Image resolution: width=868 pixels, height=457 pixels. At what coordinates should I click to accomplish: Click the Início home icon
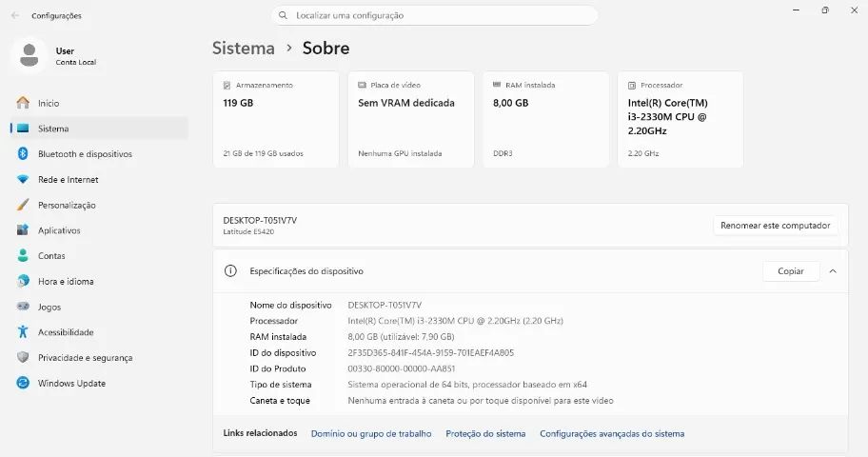[x=23, y=103]
